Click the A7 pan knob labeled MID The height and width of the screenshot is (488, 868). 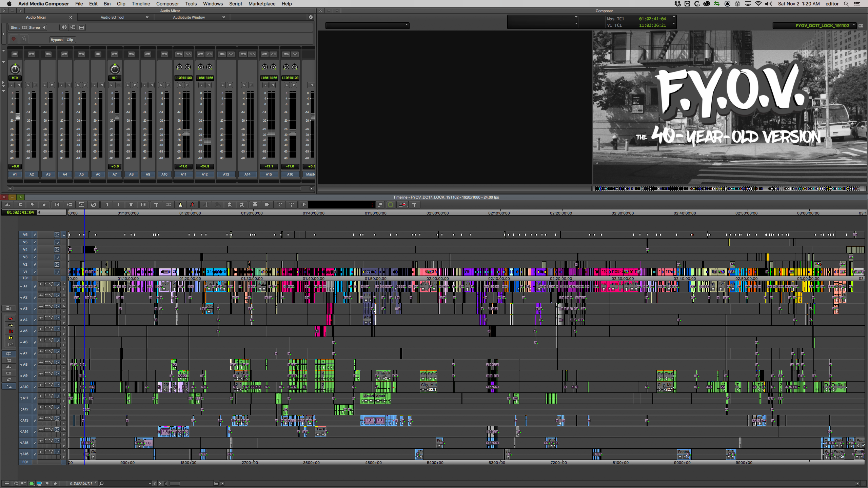(x=115, y=69)
